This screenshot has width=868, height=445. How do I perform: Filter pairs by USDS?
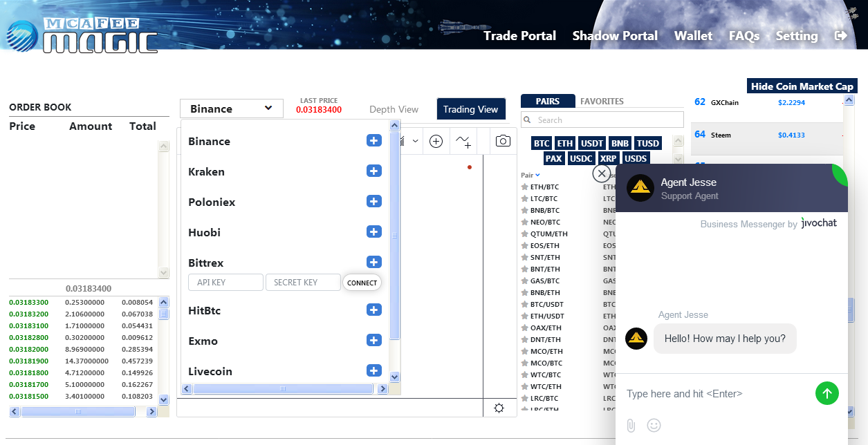pos(636,158)
